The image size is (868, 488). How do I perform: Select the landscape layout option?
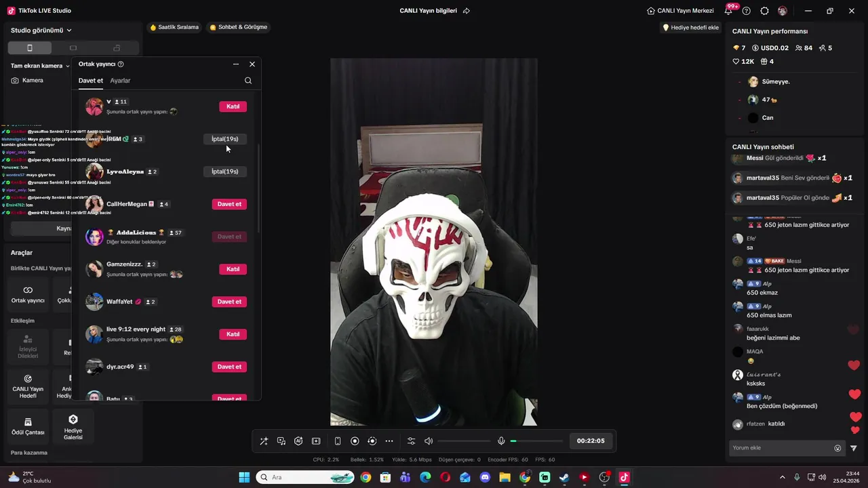73,48
